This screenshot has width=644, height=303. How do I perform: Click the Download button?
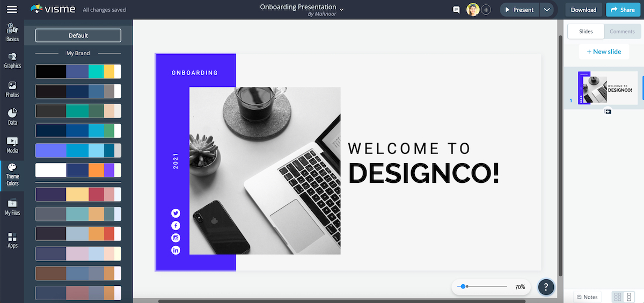tap(583, 10)
